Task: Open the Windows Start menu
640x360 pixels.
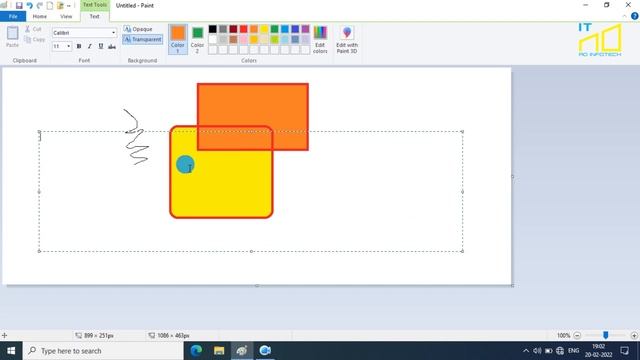Action: (11, 351)
